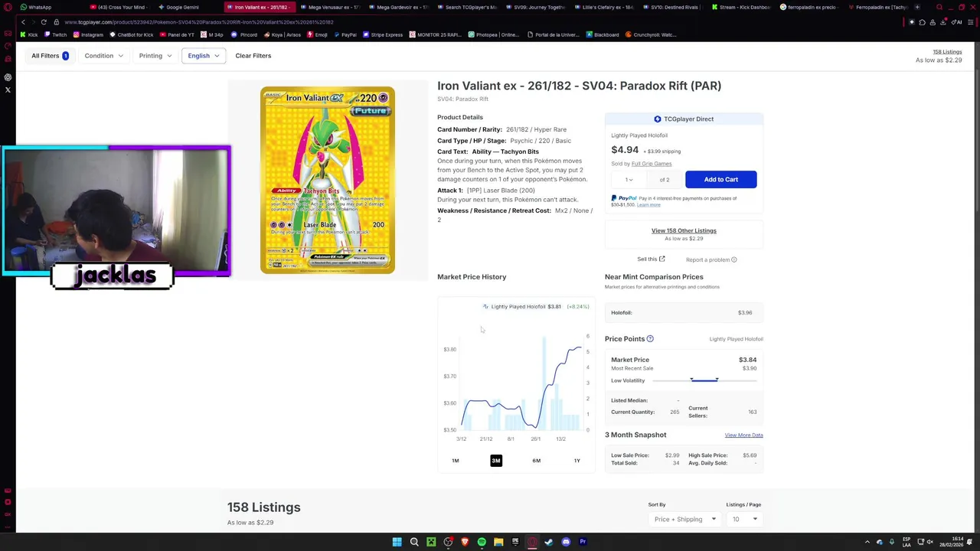Image resolution: width=980 pixels, height=551 pixels.
Task: Click browser back arrow
Action: tap(23, 22)
